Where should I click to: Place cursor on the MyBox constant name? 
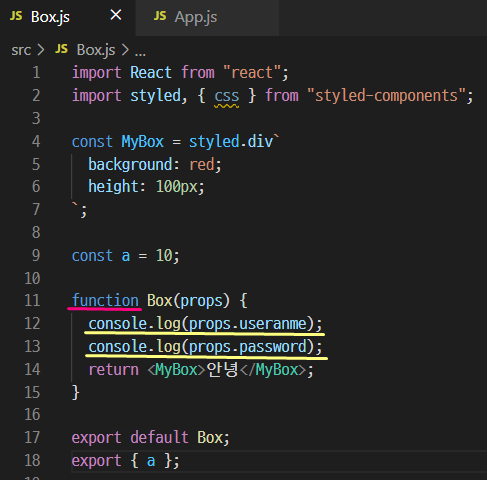(x=143, y=142)
